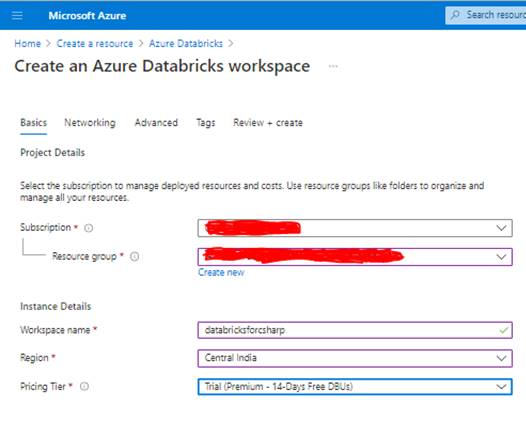Open the Tags tab
This screenshot has width=526, height=437.
tap(206, 123)
